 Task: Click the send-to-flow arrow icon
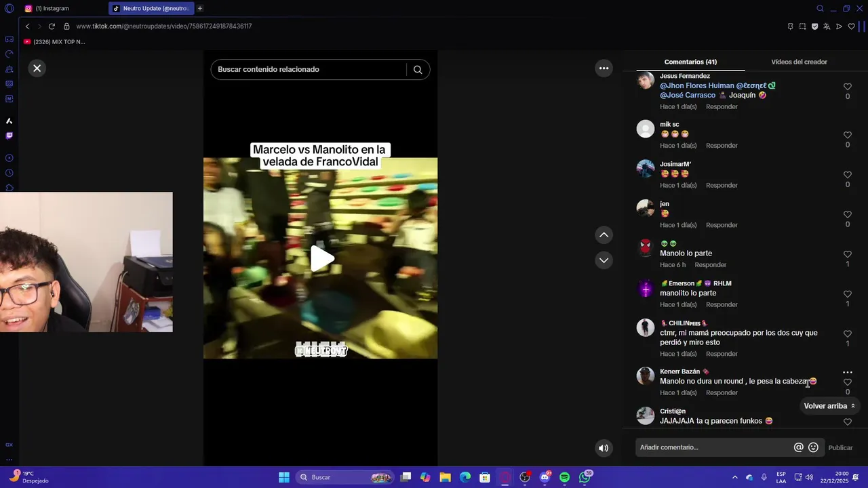coord(839,26)
